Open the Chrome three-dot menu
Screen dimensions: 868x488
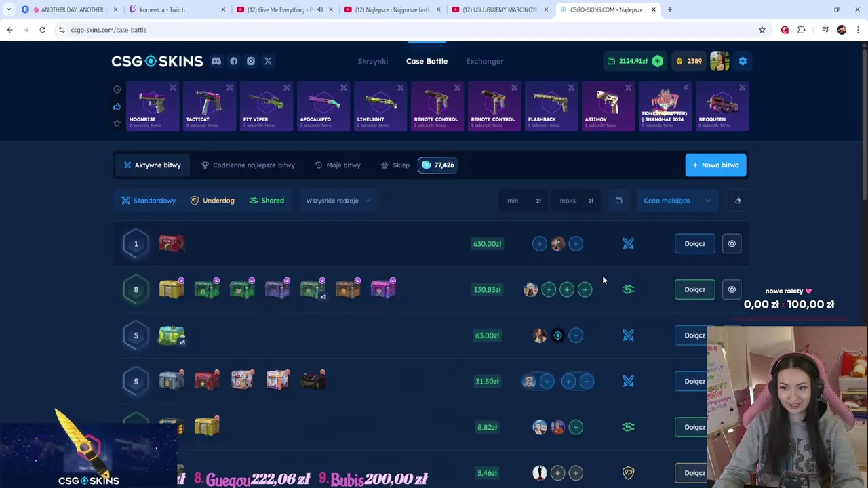(858, 30)
